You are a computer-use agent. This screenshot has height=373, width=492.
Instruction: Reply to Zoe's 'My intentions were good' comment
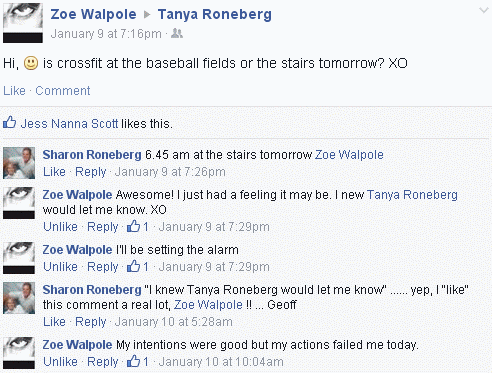pyautogui.click(x=102, y=362)
